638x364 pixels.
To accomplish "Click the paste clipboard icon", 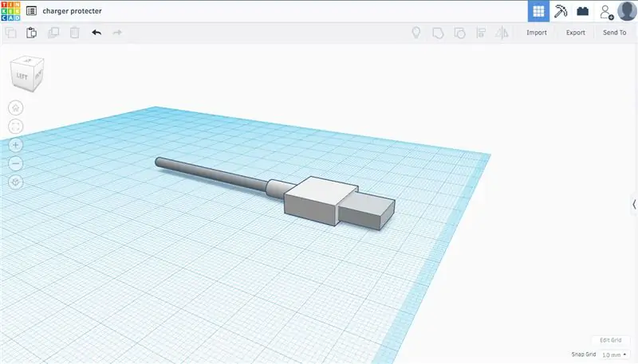I will click(x=32, y=33).
